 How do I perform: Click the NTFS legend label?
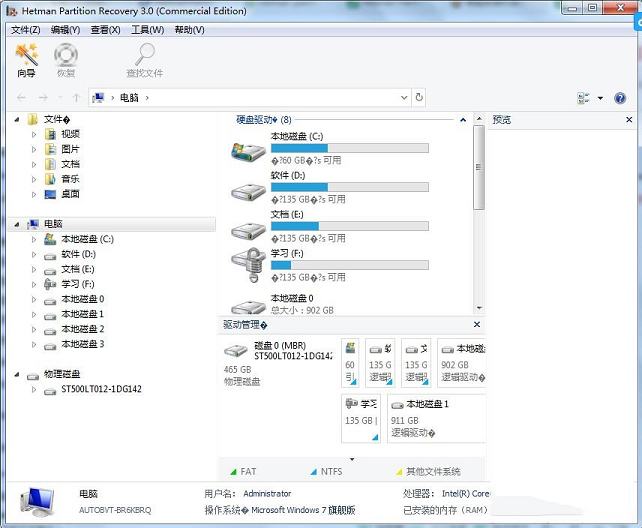point(331,472)
